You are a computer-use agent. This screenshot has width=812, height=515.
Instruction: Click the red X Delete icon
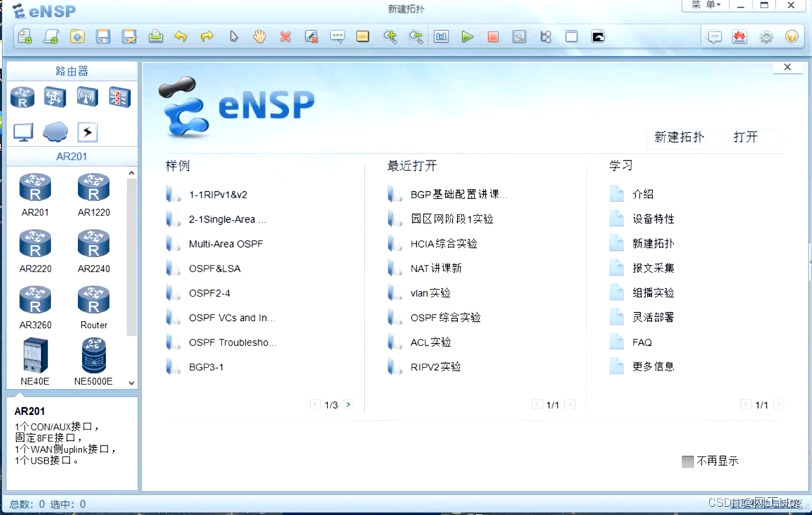[x=286, y=37]
